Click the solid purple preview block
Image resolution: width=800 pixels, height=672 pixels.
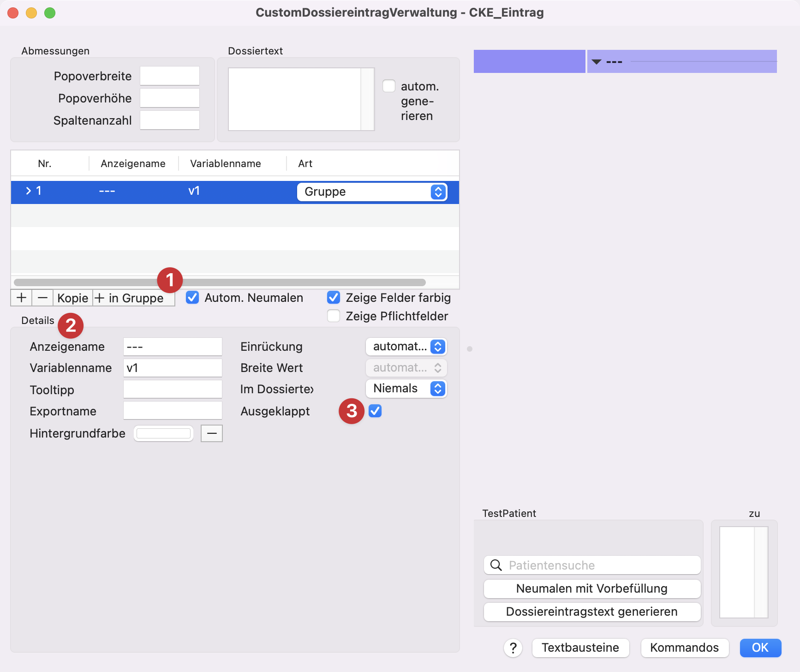tap(530, 61)
